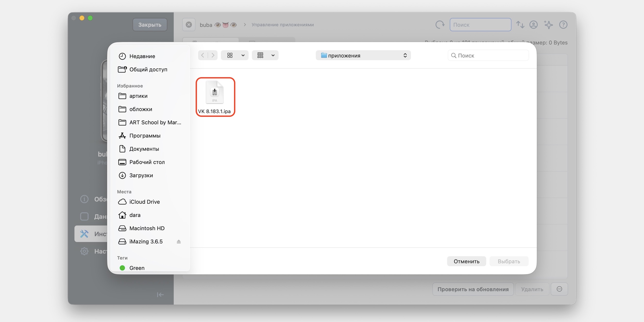Open iMazing settings gear in sidebar
Image resolution: width=644 pixels, height=322 pixels.
pos(84,251)
